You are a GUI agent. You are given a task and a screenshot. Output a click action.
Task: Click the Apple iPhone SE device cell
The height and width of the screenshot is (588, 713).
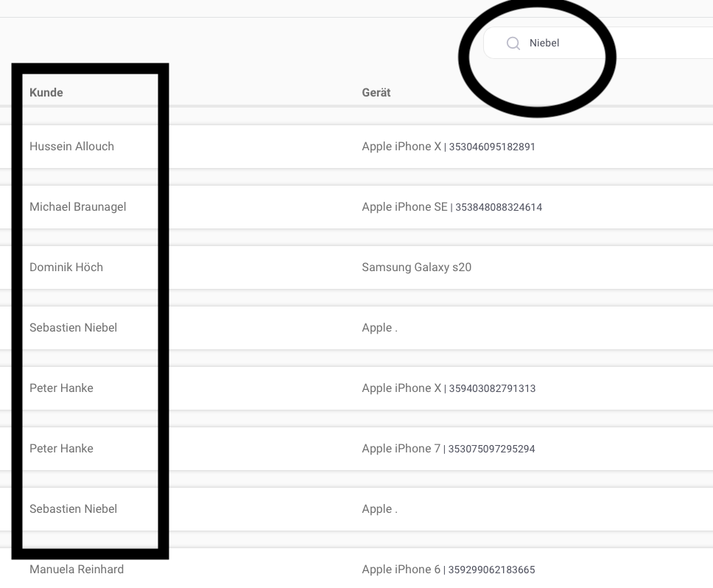click(x=404, y=207)
